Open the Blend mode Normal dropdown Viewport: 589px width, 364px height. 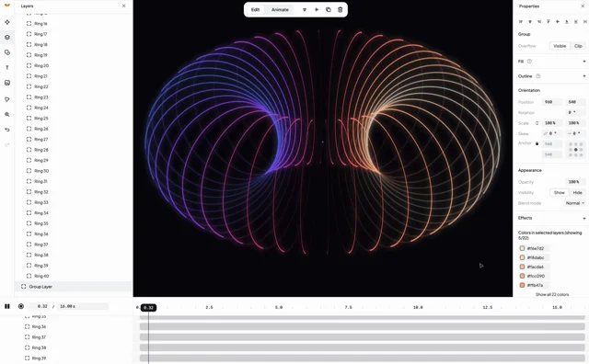[574, 203]
